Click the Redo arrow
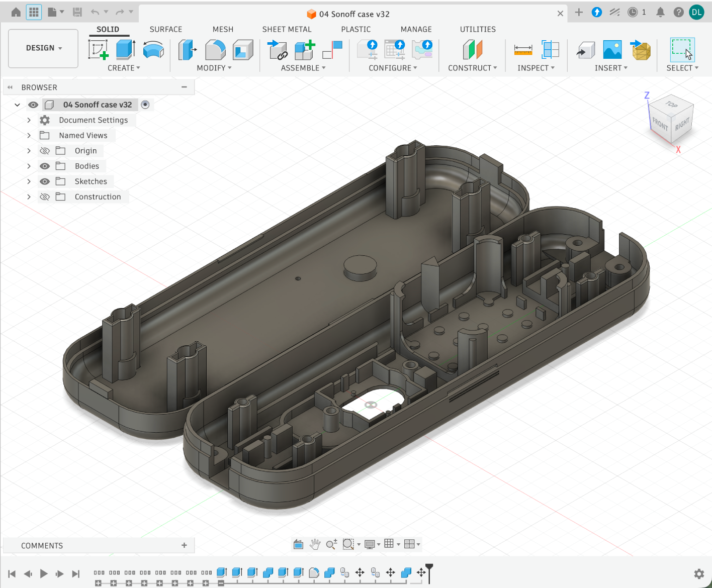The image size is (712, 588). tap(120, 12)
